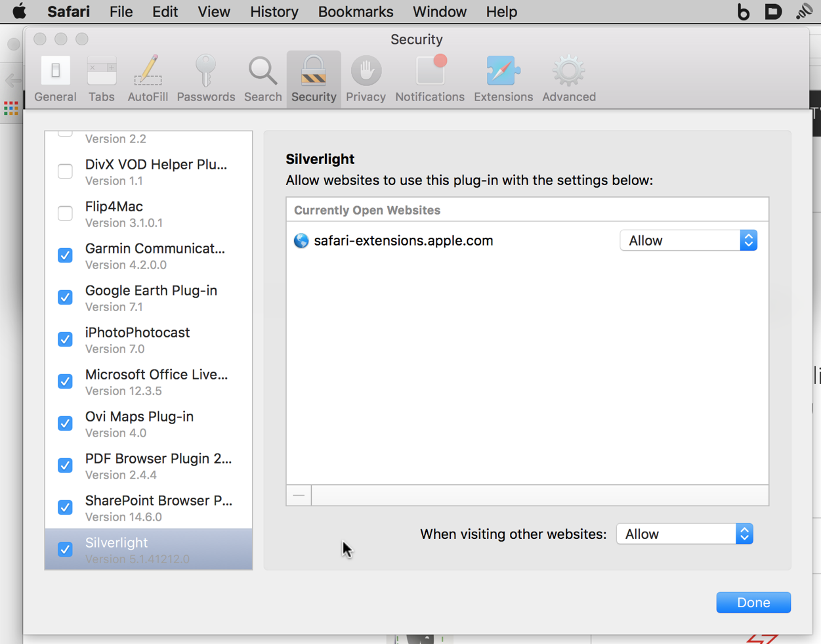The height and width of the screenshot is (644, 821).
Task: Click the minus remove-website button
Action: (299, 495)
